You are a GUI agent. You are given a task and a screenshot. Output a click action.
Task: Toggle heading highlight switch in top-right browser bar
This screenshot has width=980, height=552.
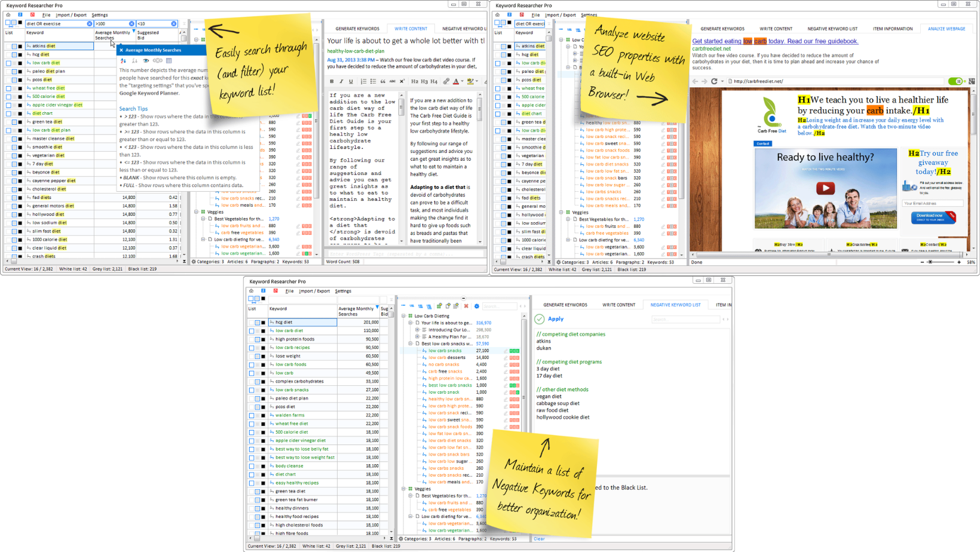pyautogui.click(x=956, y=81)
